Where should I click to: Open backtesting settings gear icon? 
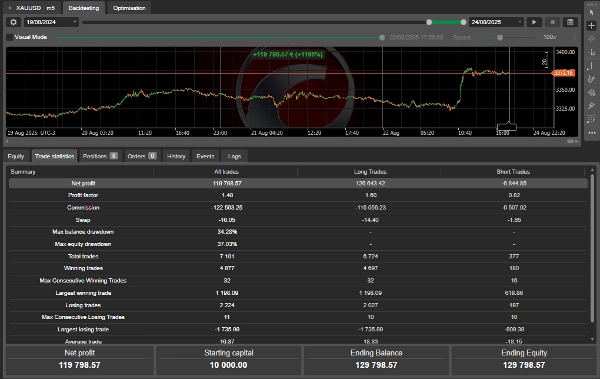pyautogui.click(x=13, y=22)
